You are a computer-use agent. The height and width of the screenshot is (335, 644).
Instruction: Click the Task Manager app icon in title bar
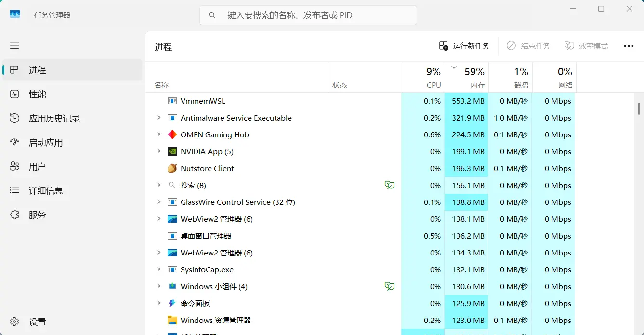tap(15, 14)
